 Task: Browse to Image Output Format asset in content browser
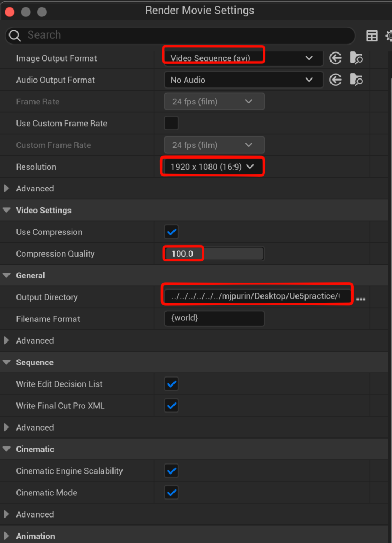[x=356, y=58]
